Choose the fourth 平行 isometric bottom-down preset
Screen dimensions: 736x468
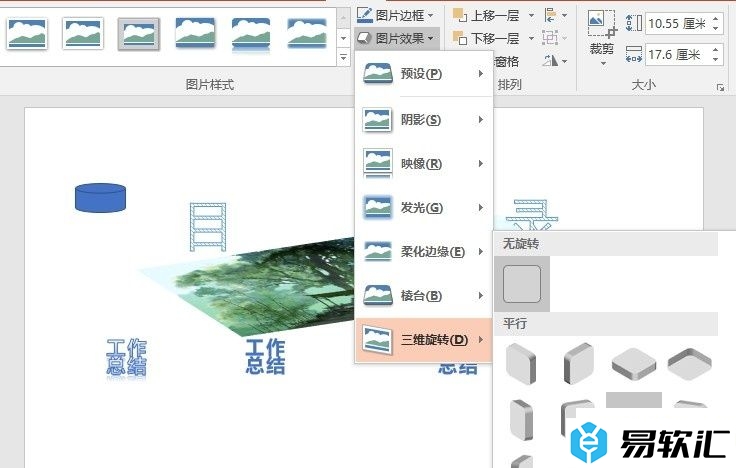(x=690, y=364)
